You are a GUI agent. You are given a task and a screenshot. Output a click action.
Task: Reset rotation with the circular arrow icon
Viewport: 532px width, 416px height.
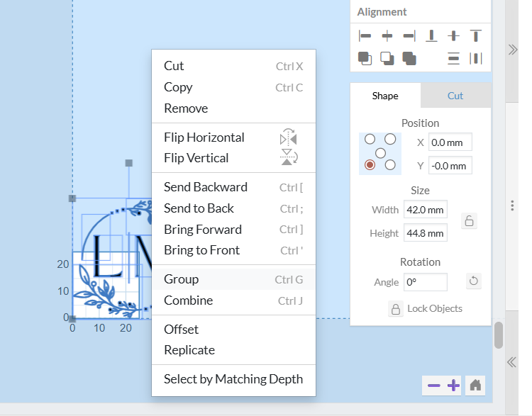pyautogui.click(x=474, y=281)
